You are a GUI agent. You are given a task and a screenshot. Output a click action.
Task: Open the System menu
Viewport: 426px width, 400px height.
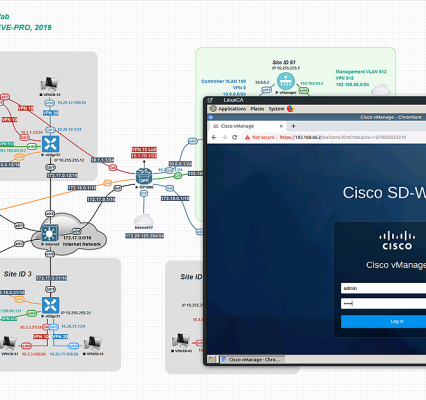pyautogui.click(x=276, y=109)
